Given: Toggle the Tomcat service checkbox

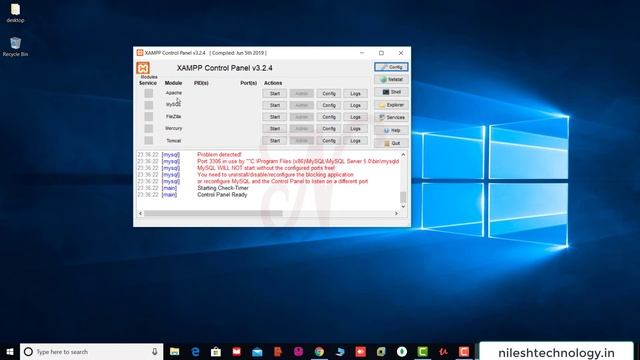Looking at the screenshot, I should point(149,140).
